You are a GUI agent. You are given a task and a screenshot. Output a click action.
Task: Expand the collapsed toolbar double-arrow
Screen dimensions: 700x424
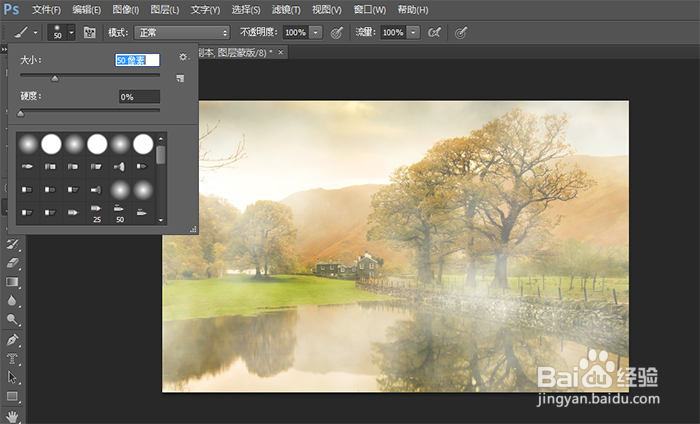tap(4, 49)
